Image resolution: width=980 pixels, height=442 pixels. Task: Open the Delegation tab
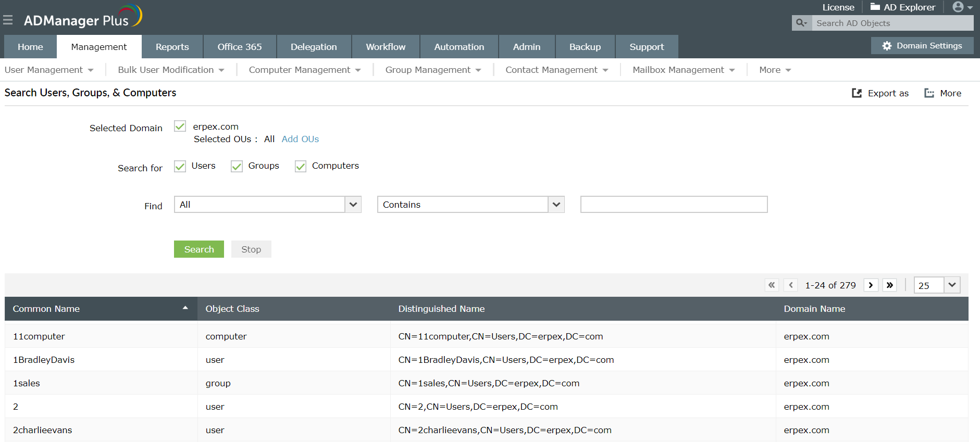pos(314,47)
